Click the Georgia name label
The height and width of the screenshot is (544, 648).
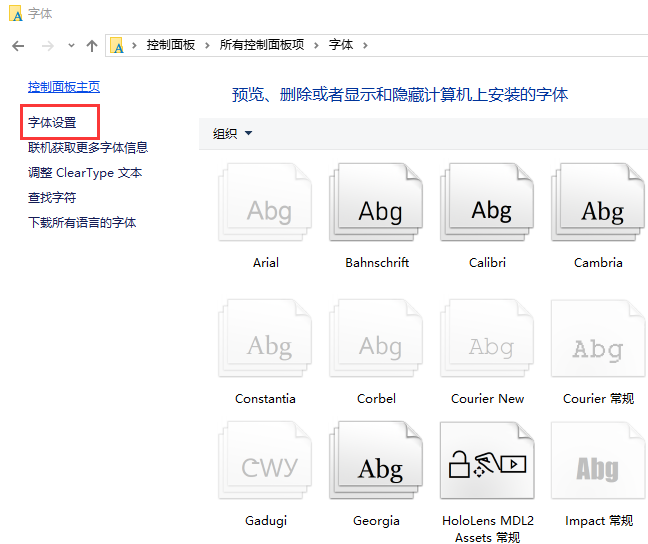coord(376,521)
